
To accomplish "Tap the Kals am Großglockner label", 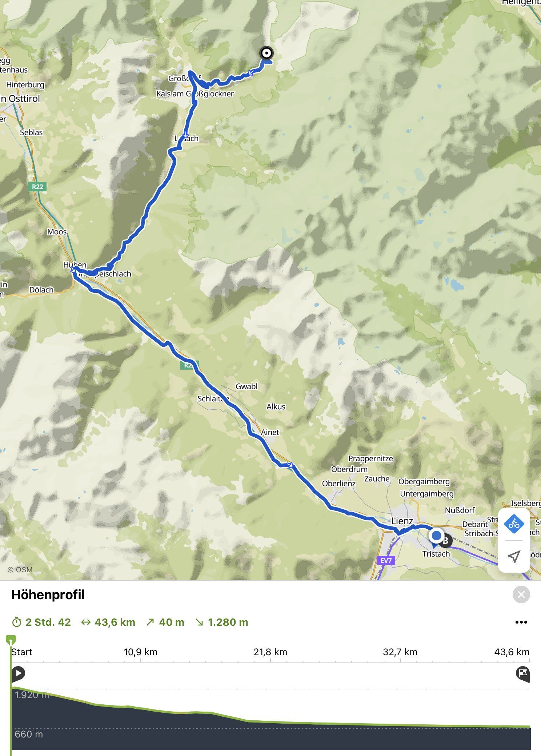I will [x=195, y=94].
